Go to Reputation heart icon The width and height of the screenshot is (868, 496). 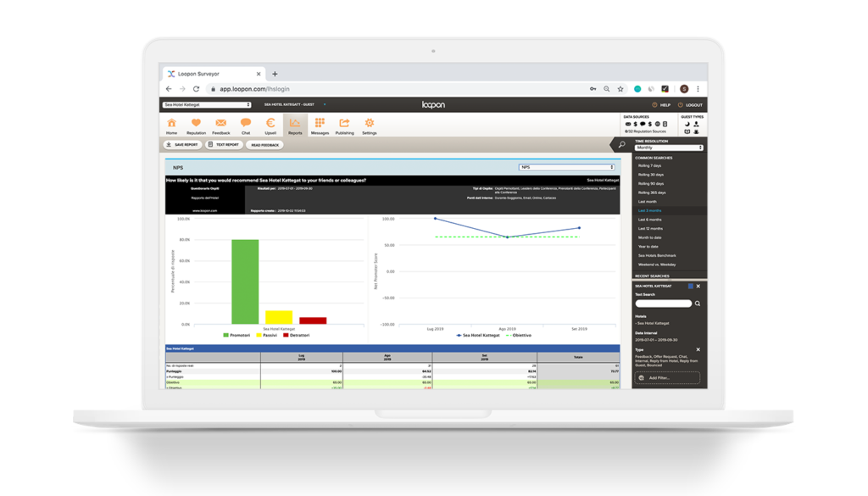coord(196,125)
